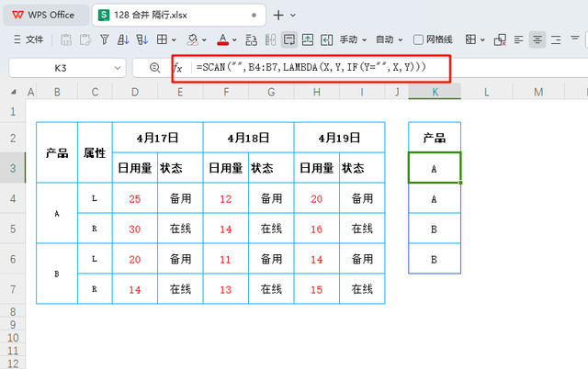Image resolution: width=588 pixels, height=369 pixels.
Task: Expand the Name Box dropdown arrow
Action: [118, 68]
